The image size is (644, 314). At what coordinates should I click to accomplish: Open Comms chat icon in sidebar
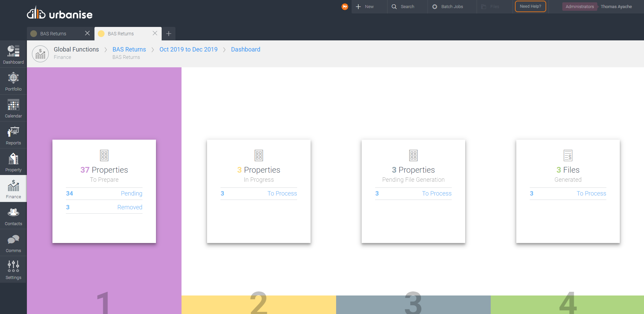point(13,243)
